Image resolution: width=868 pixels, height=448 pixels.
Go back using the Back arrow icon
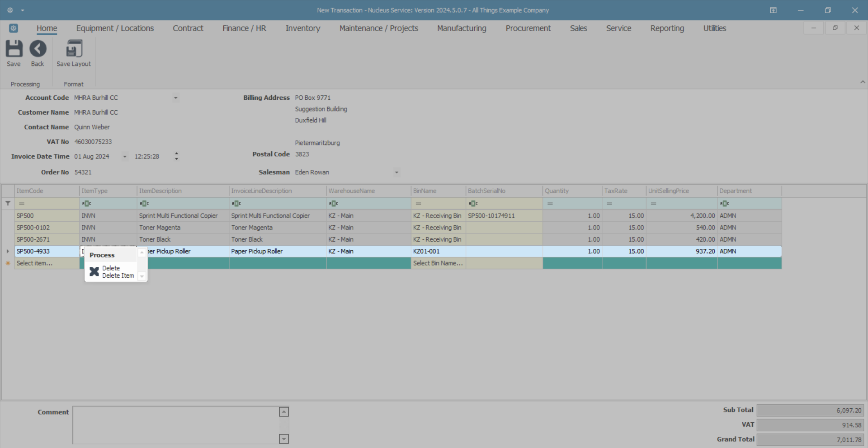pos(38,49)
